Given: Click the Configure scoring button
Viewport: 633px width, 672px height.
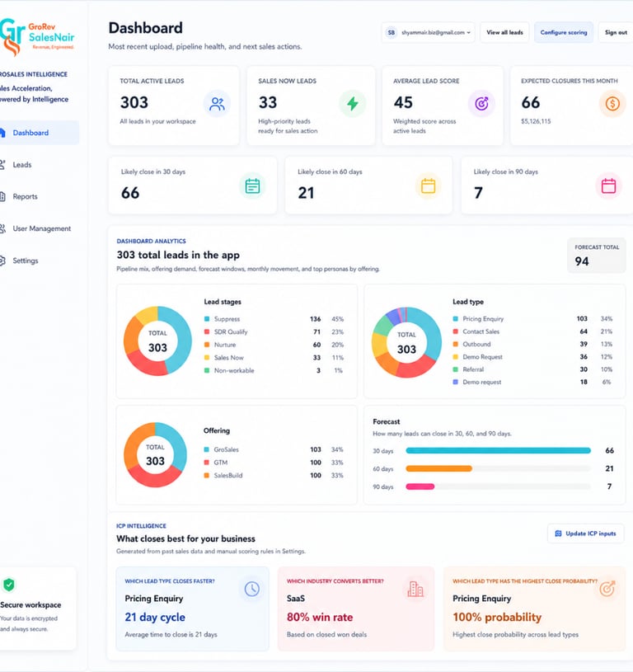Looking at the screenshot, I should (x=564, y=33).
